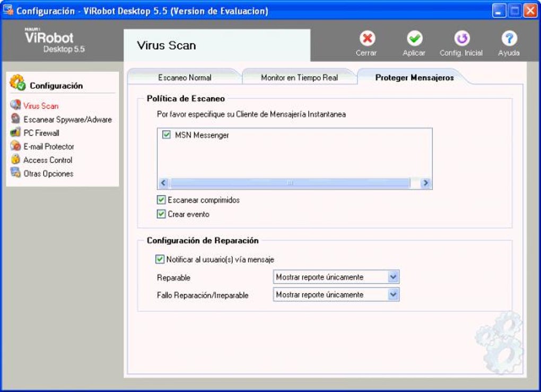The image size is (541, 392).
Task: Click the right arrow of the horizontal scrollbar
Action: [426, 182]
